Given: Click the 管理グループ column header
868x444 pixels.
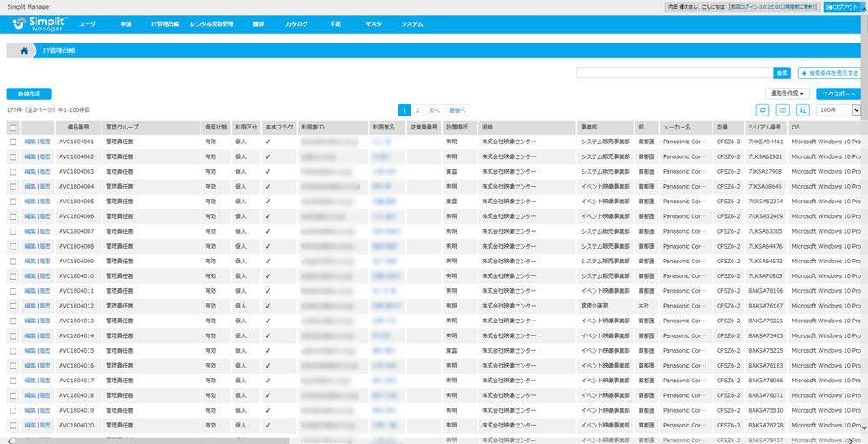Looking at the screenshot, I should tap(151, 128).
